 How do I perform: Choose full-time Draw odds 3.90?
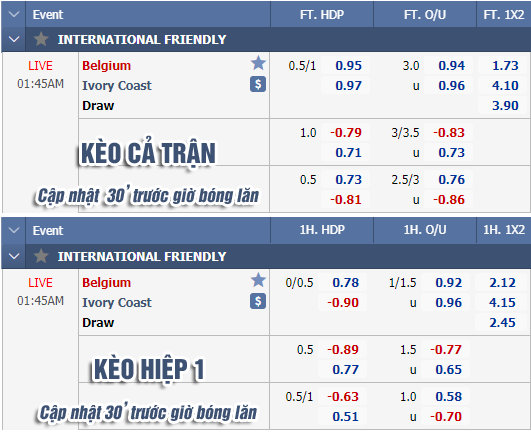[505, 105]
